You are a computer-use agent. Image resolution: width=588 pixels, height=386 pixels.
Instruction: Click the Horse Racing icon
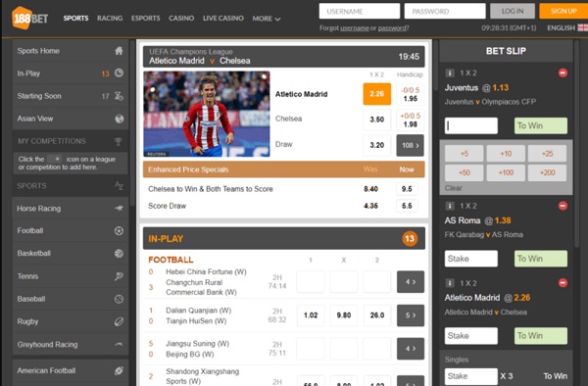tap(119, 208)
